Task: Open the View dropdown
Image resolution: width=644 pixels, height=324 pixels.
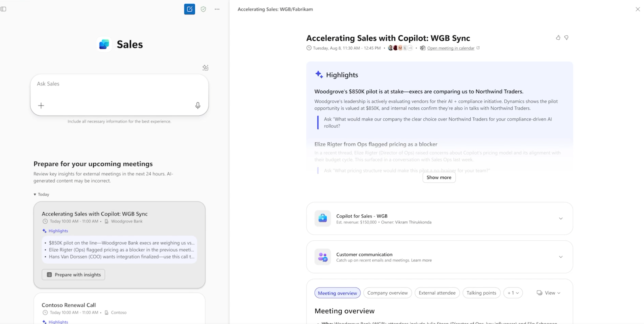Action: [548, 293]
